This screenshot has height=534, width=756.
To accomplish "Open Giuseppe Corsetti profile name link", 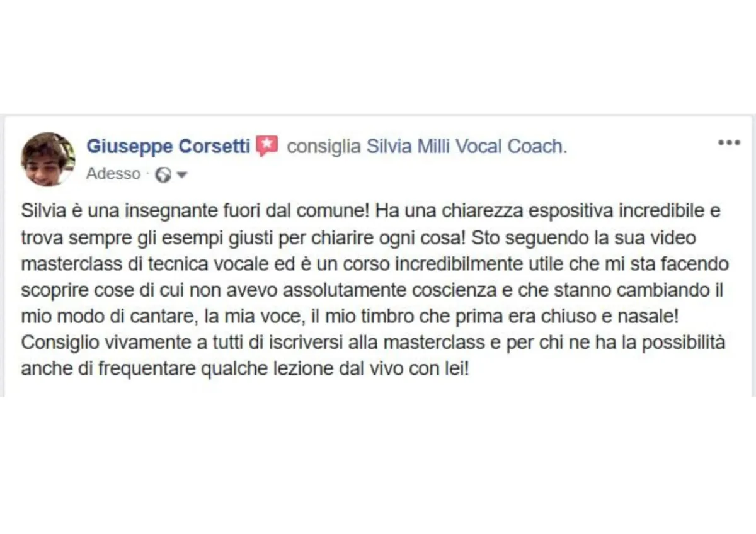I will 169,146.
